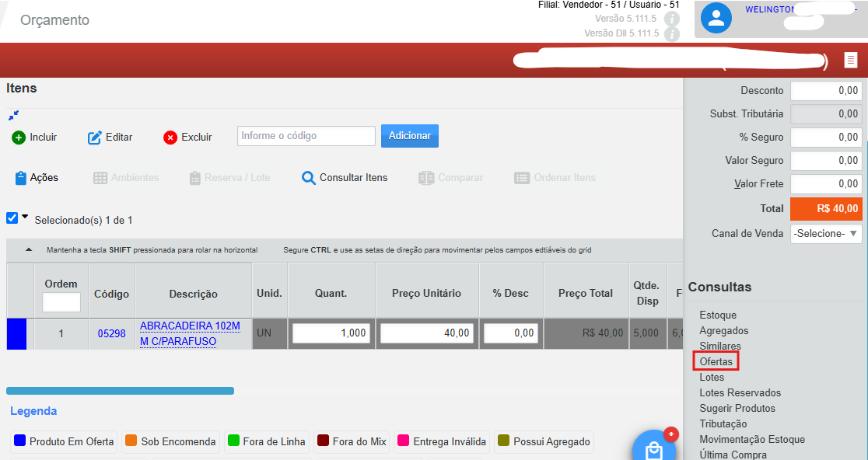Click the red Excluir icon
Image resolution: width=868 pixels, height=460 pixels.
(170, 138)
